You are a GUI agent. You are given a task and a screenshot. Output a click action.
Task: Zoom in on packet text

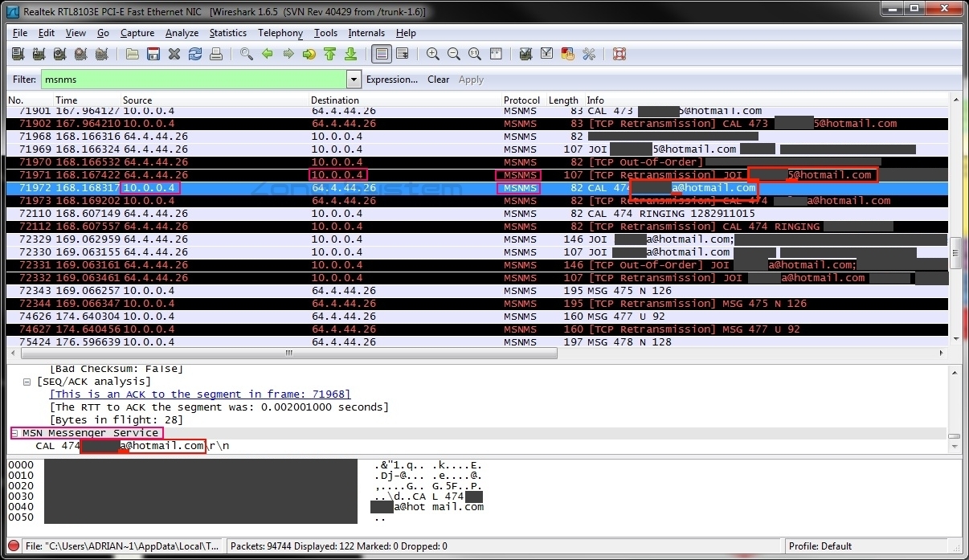click(x=433, y=54)
